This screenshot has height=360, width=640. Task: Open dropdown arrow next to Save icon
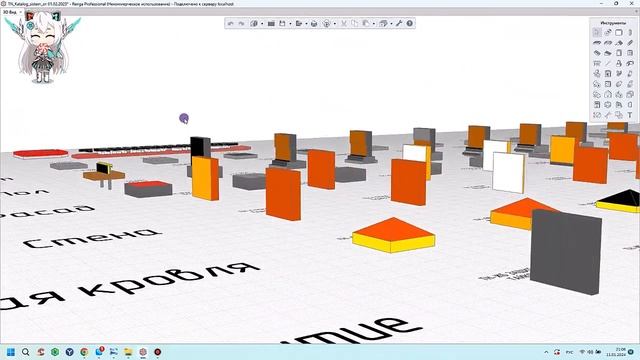pos(290,24)
